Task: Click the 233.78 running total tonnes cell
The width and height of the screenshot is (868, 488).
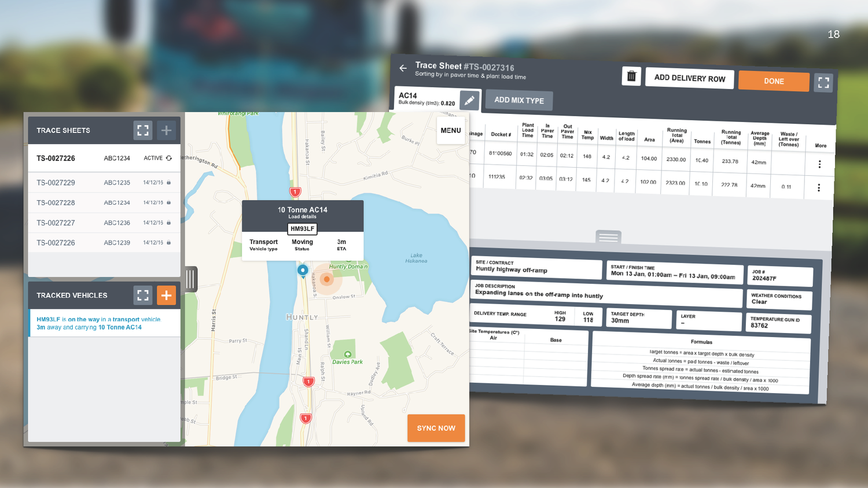Action: point(730,161)
